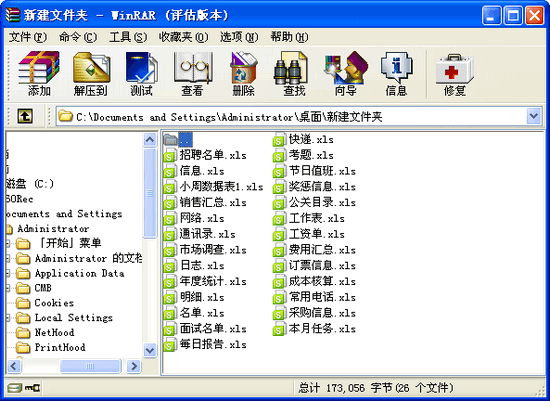Select file 信息.xls

click(x=194, y=171)
